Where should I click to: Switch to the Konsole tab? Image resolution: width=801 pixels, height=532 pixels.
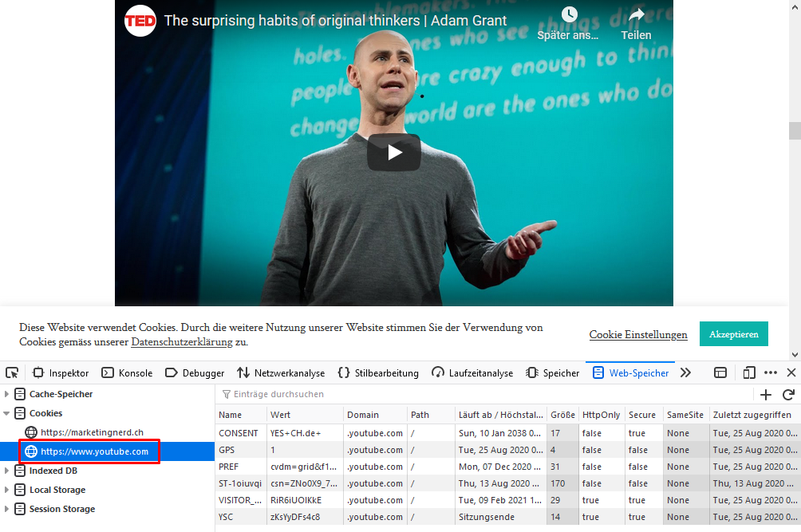click(x=127, y=372)
